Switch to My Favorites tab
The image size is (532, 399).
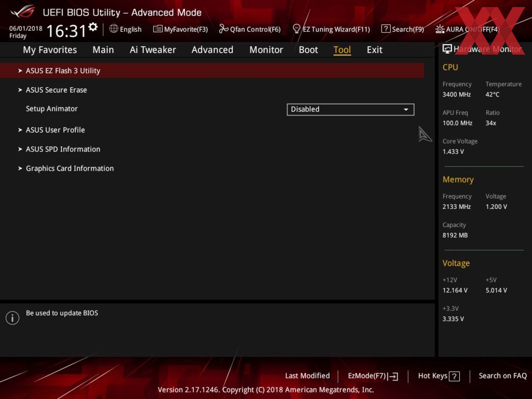pyautogui.click(x=50, y=50)
